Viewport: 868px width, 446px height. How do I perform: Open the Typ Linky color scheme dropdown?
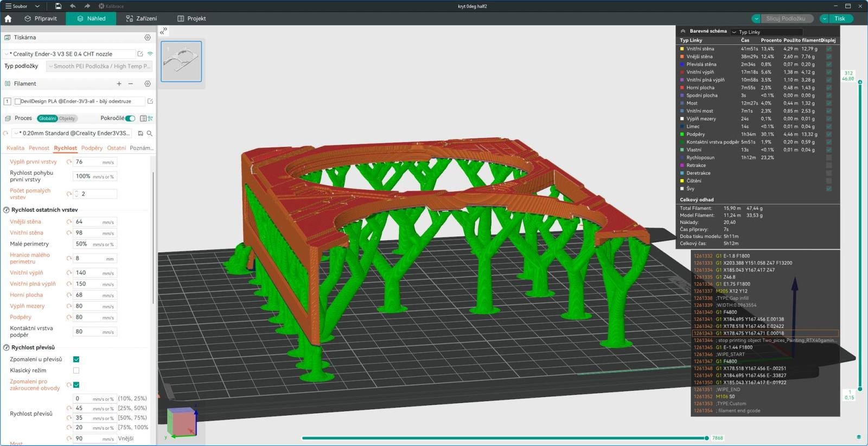pyautogui.click(x=766, y=32)
